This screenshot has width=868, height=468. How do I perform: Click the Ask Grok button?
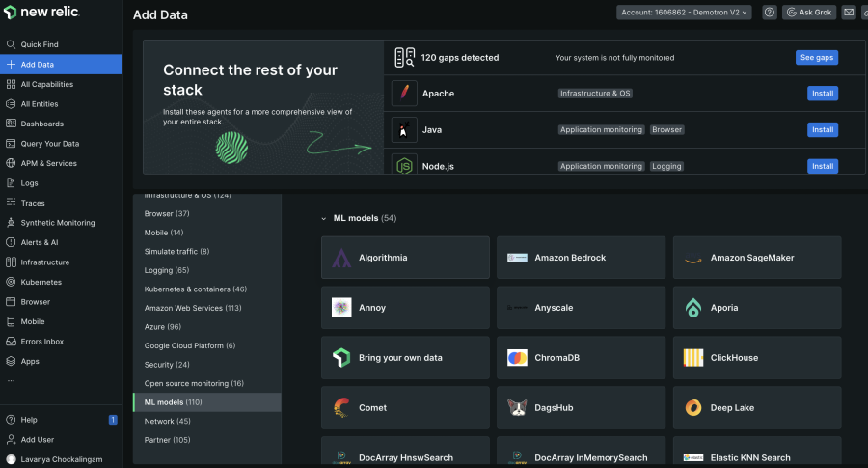[x=809, y=13]
